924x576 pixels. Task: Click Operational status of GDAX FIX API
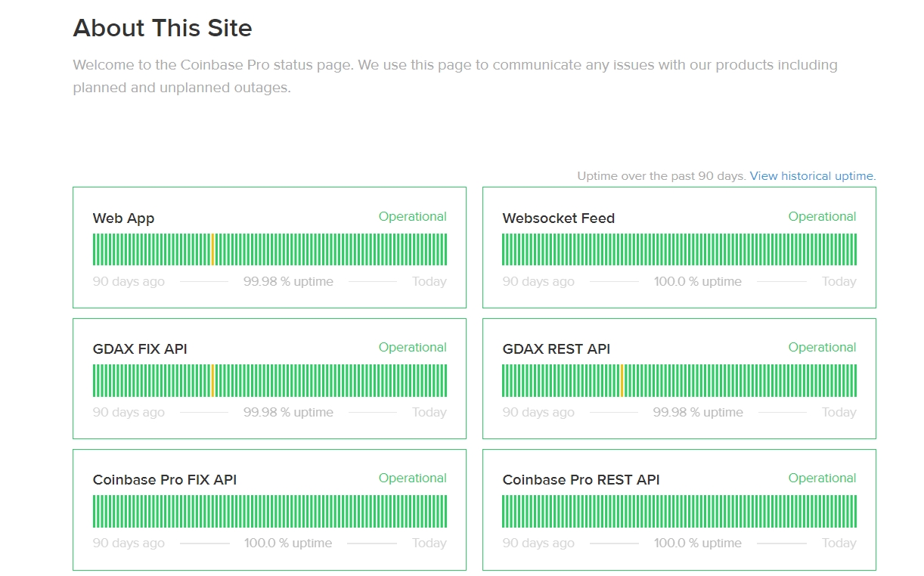click(413, 347)
